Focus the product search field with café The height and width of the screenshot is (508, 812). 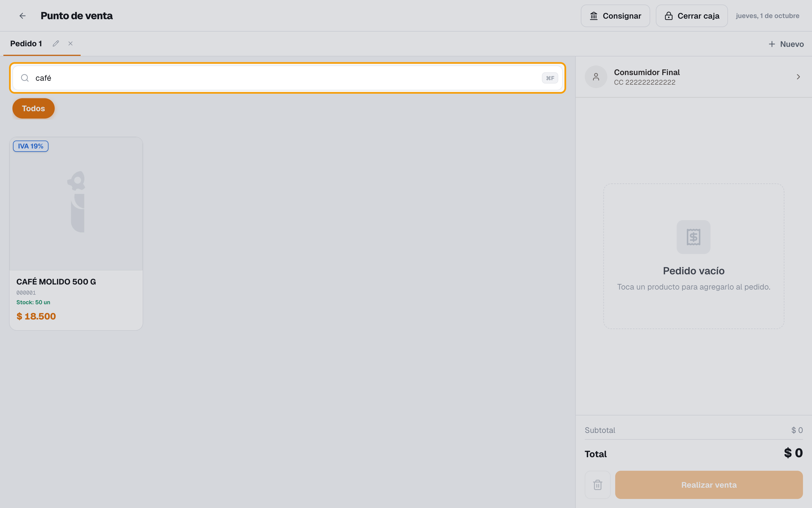tap(288, 78)
